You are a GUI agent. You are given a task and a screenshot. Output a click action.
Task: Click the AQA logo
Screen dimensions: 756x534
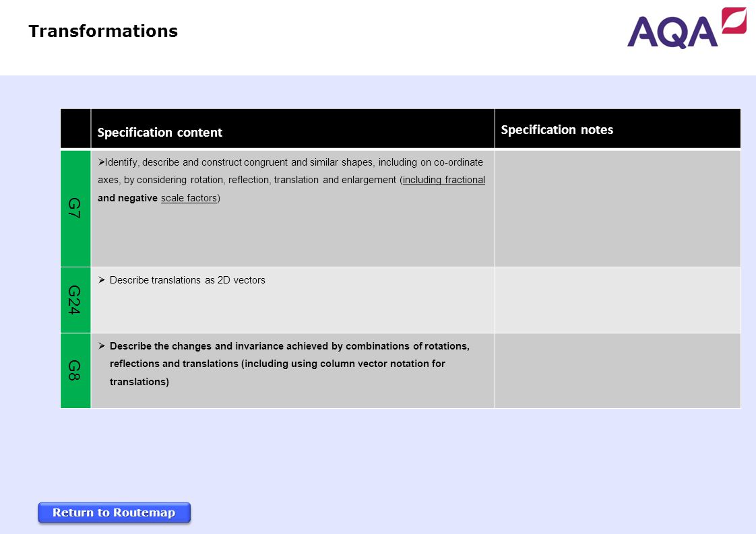(687, 28)
